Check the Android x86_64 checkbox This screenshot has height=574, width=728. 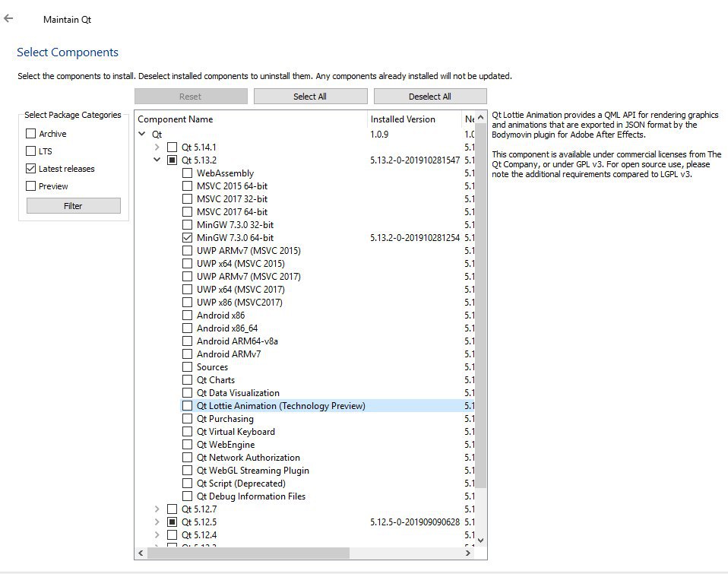[x=187, y=328]
